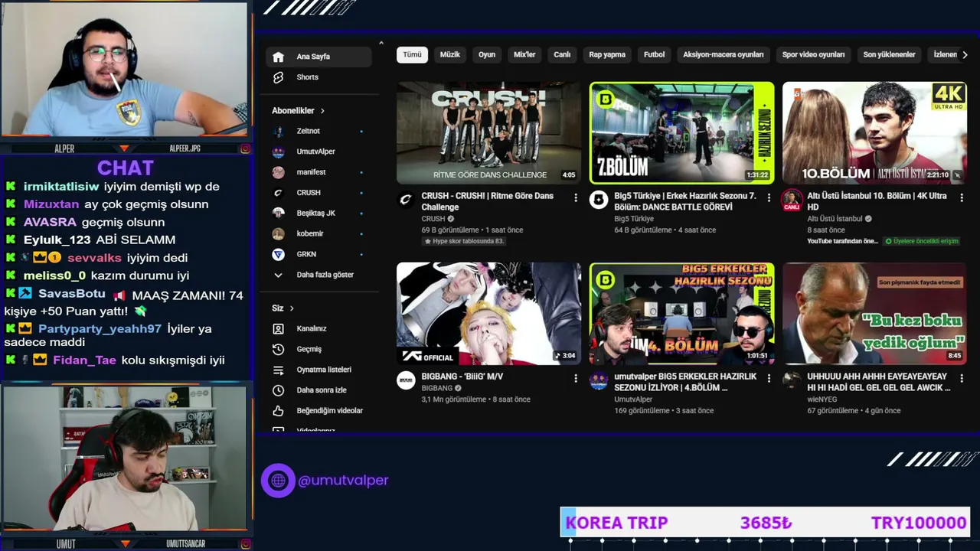Open kobemir channel avatar in subscriptions
Image resolution: width=980 pixels, height=551 pixels.
279,233
